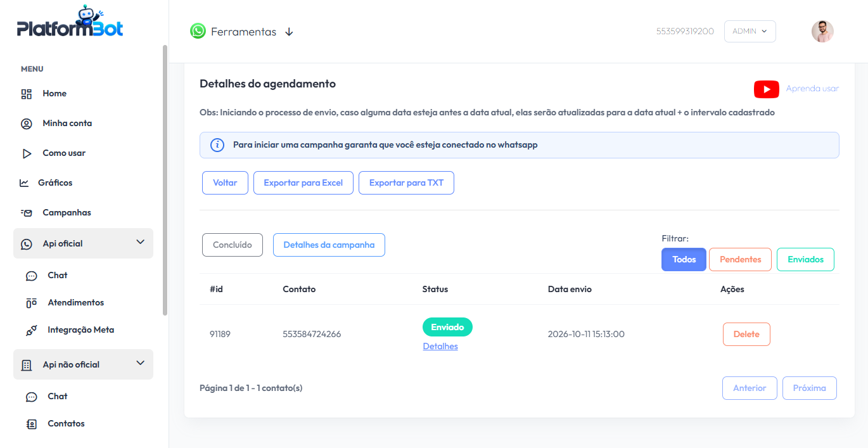868x448 pixels.
Task: Click the date 2026-10-11 15:13:00
Action: pos(586,334)
